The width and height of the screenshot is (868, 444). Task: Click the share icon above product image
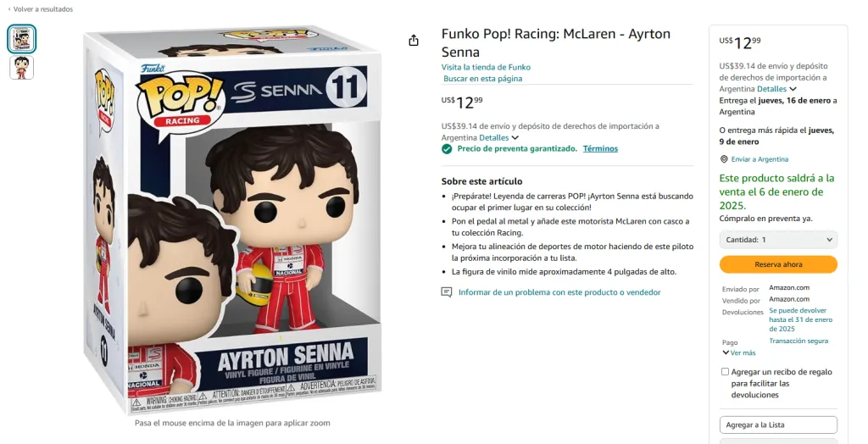(x=414, y=41)
